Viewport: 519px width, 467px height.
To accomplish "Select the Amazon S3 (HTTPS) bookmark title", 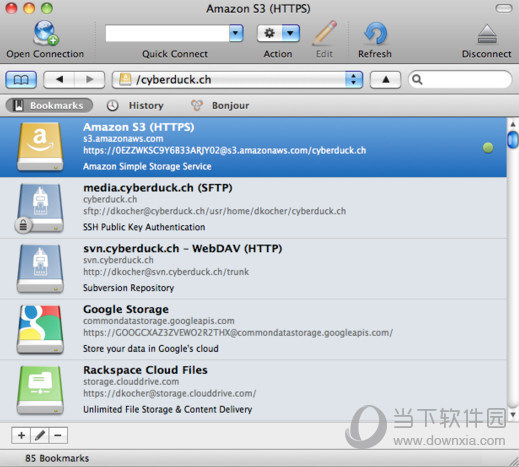I will pyautogui.click(x=139, y=127).
